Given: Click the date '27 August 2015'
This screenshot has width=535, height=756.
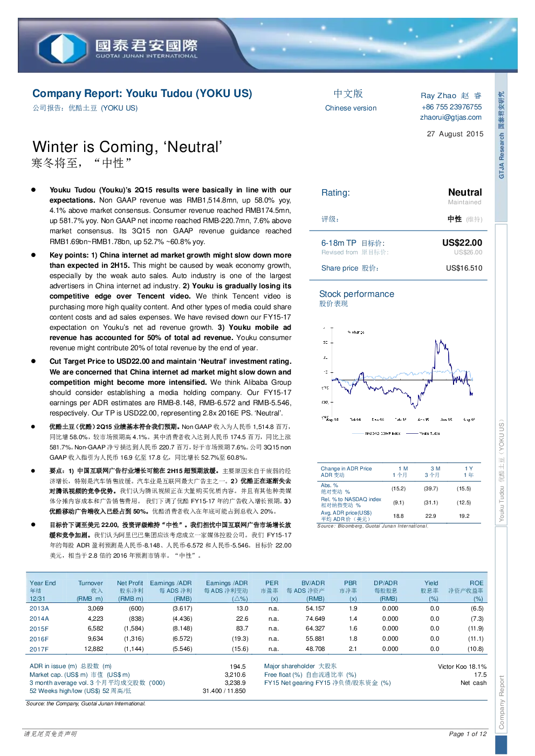Looking at the screenshot, I should [x=455, y=134].
